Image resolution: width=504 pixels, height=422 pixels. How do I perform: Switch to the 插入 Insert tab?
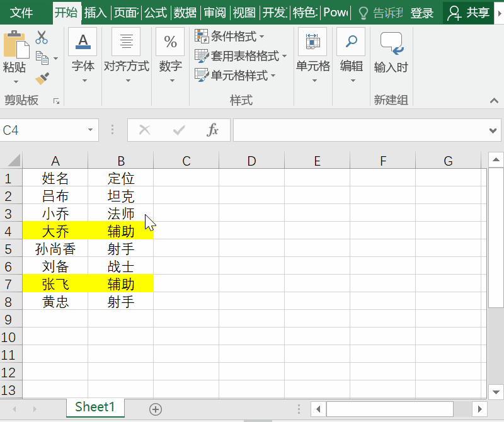point(96,13)
